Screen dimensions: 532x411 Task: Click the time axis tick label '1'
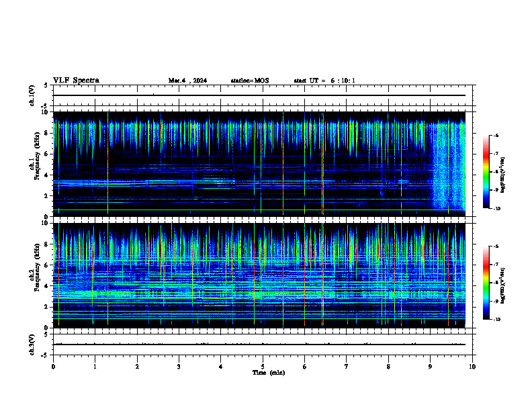[95, 367]
